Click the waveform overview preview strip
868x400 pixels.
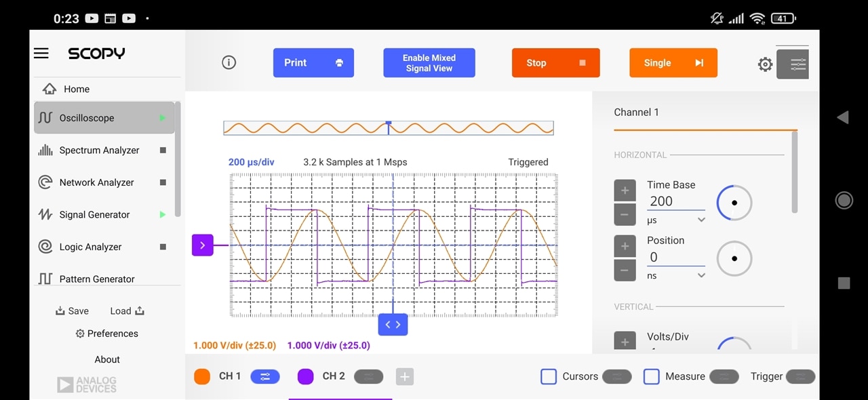(x=389, y=127)
